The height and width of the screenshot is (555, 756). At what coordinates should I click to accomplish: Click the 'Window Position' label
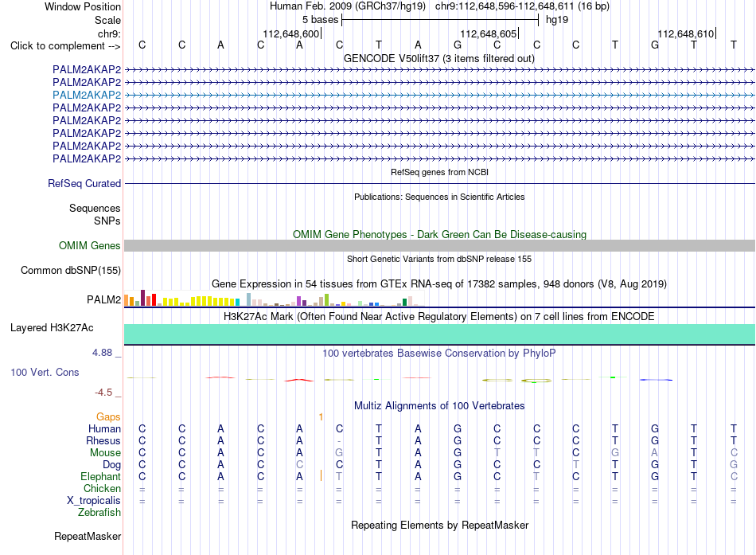[x=83, y=6]
